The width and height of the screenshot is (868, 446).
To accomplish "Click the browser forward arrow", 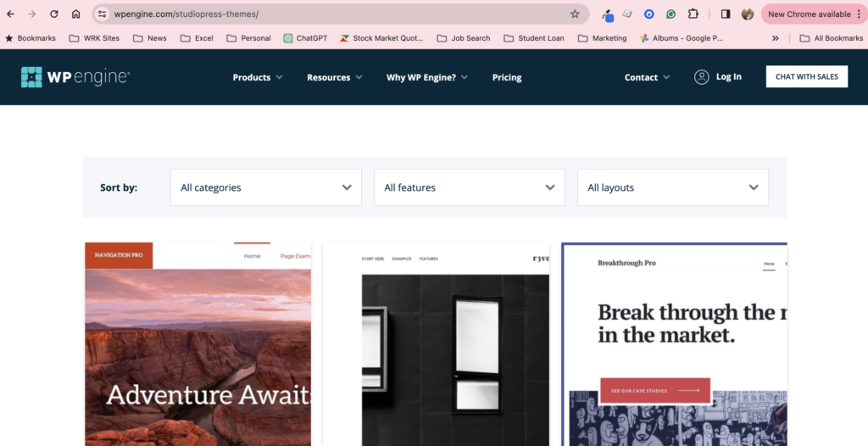I will pyautogui.click(x=32, y=14).
